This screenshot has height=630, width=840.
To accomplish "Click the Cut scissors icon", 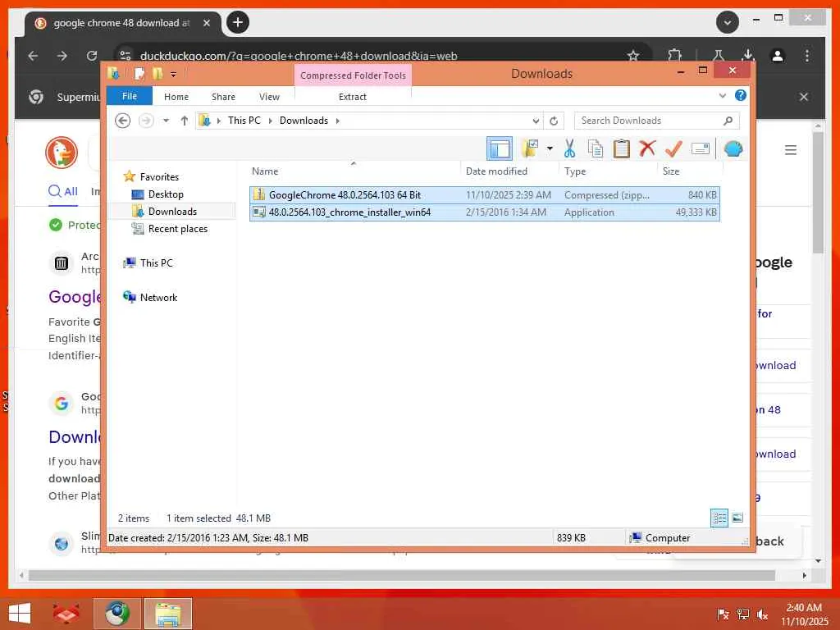I will click(569, 148).
